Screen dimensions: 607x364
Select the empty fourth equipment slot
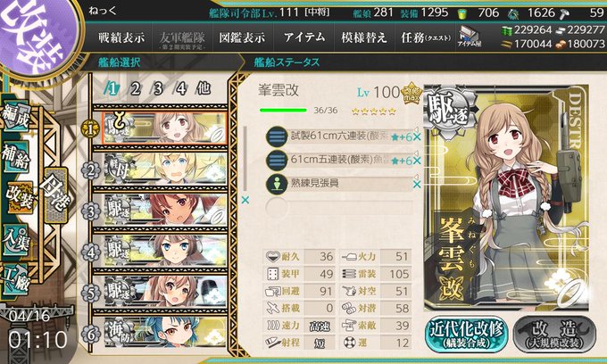click(x=339, y=208)
